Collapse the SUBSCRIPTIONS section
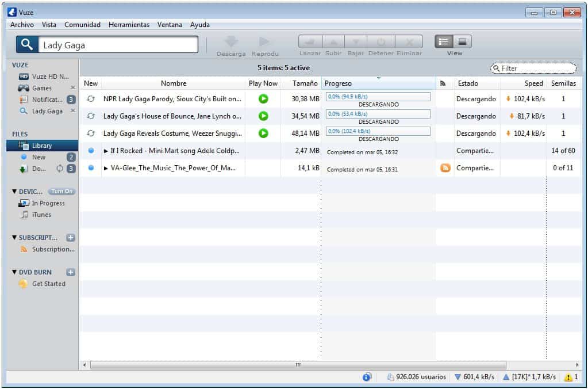This screenshot has width=588, height=389. (x=14, y=237)
